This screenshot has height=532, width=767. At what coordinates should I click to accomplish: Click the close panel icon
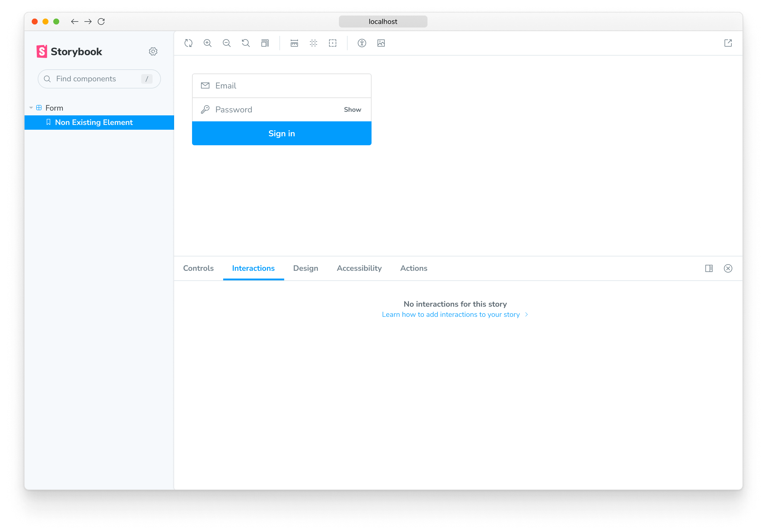click(x=728, y=268)
